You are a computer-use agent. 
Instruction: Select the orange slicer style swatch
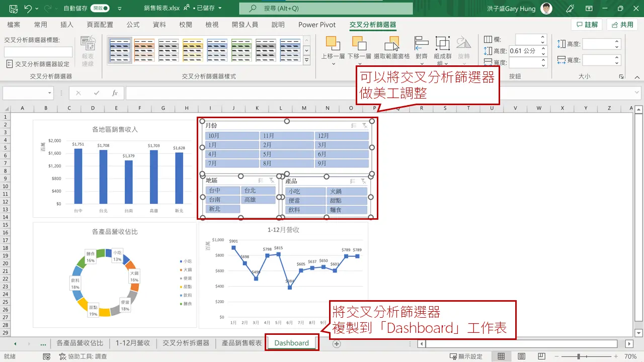[144, 51]
